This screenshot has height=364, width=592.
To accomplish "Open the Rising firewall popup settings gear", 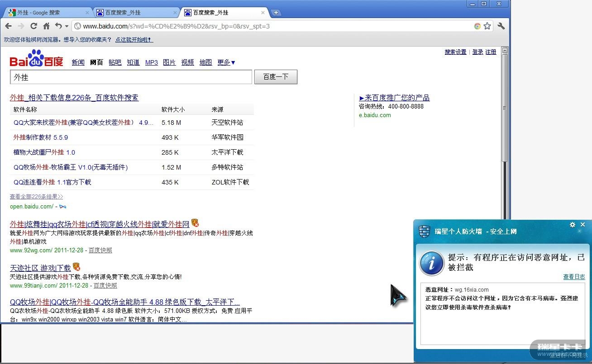I will [573, 225].
